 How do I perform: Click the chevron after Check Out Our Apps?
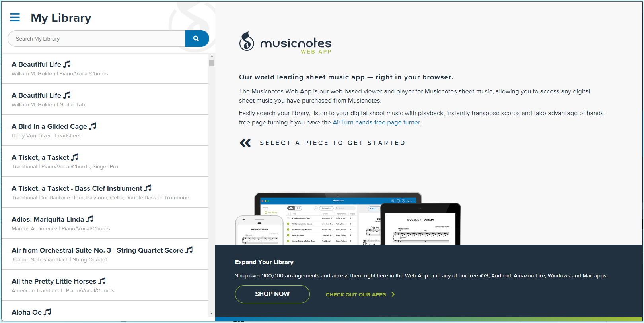[x=393, y=294]
